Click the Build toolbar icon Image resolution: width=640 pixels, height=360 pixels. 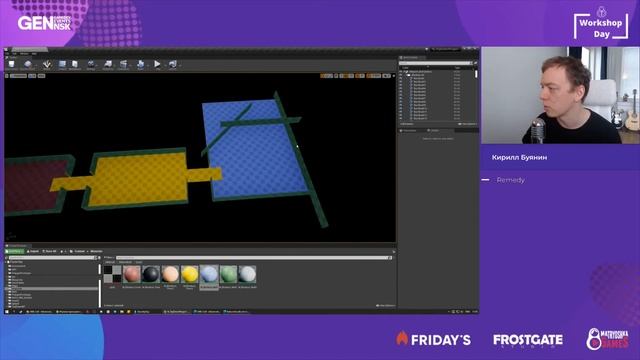coord(140,64)
